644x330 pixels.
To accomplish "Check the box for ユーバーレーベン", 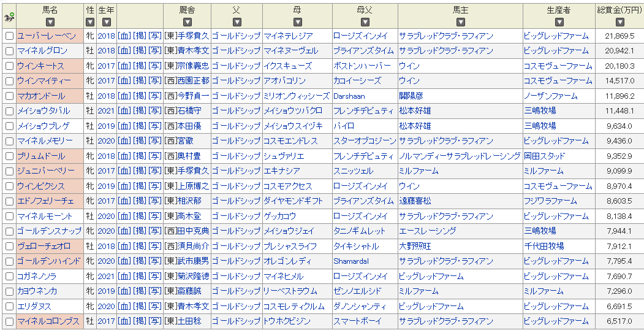I will click(9, 36).
